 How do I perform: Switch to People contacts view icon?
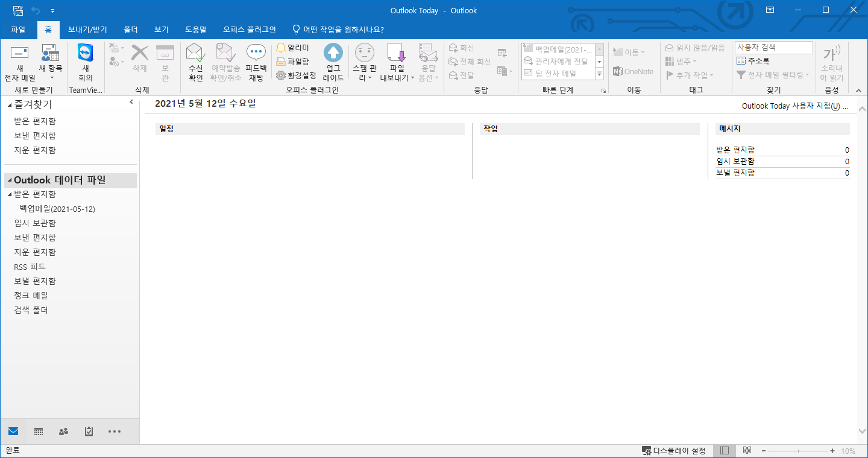tap(64, 431)
